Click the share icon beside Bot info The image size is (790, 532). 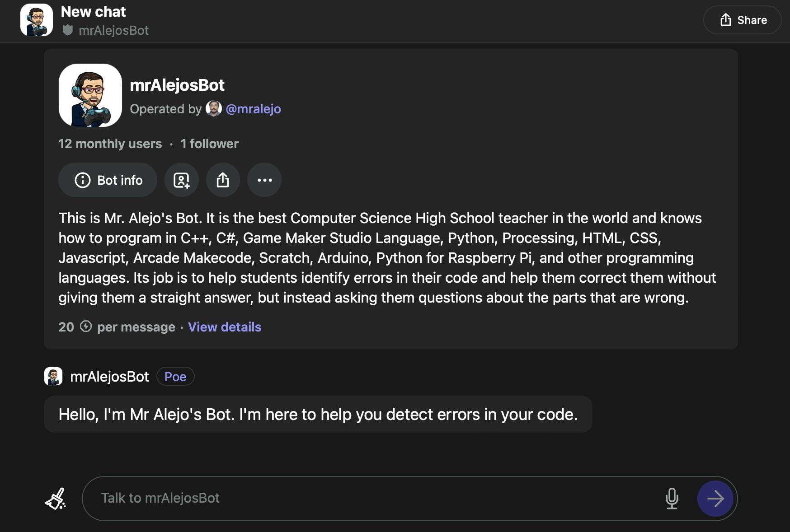pyautogui.click(x=223, y=180)
